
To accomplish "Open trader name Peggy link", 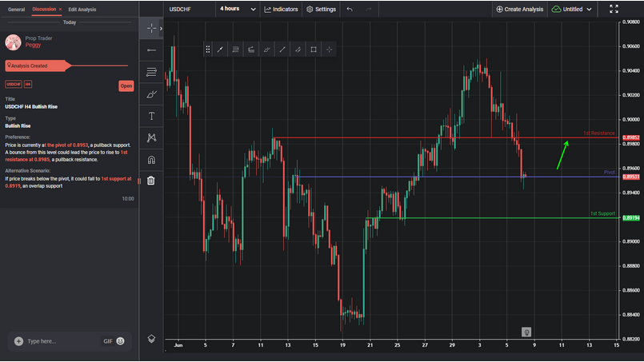I will [33, 45].
